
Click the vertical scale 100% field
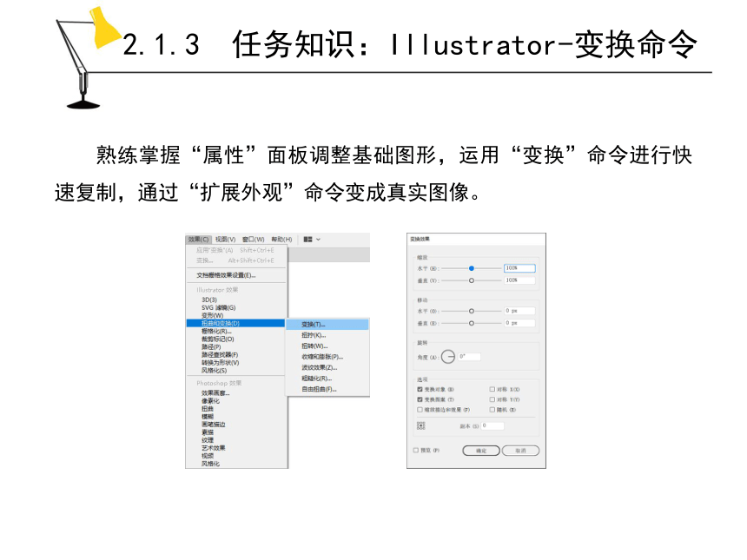pos(519,280)
